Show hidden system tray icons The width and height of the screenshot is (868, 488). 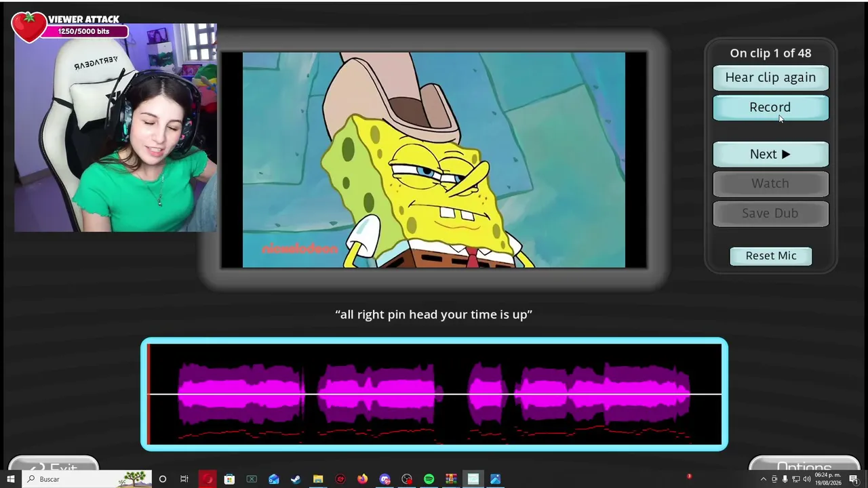(x=764, y=479)
